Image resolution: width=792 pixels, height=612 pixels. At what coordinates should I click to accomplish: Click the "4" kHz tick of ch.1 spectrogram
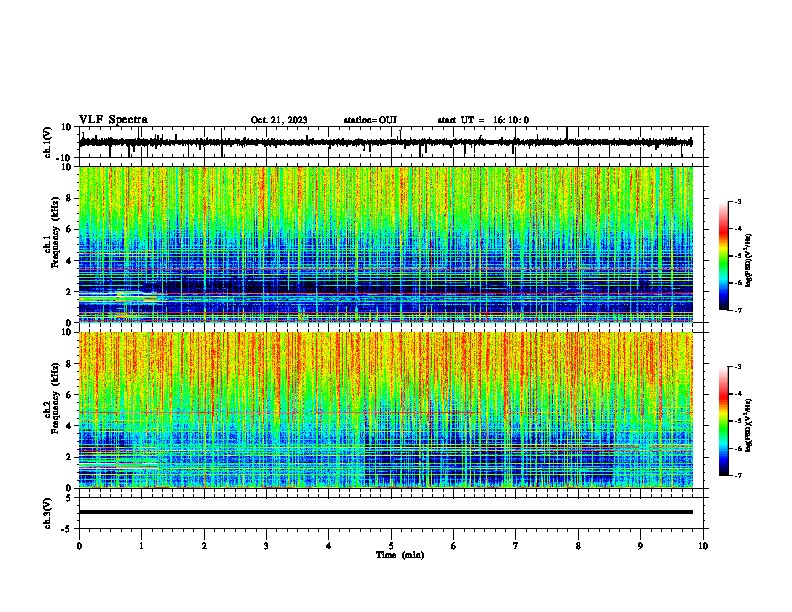tap(69, 261)
